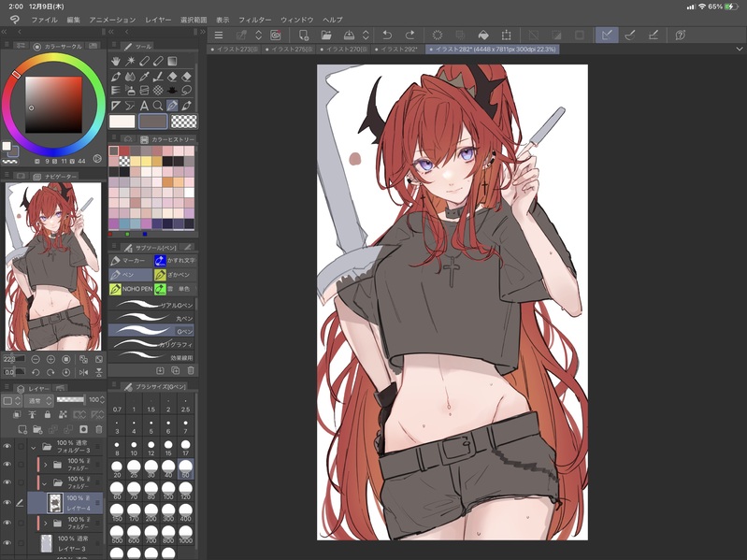Open help question mark icon

point(681,36)
